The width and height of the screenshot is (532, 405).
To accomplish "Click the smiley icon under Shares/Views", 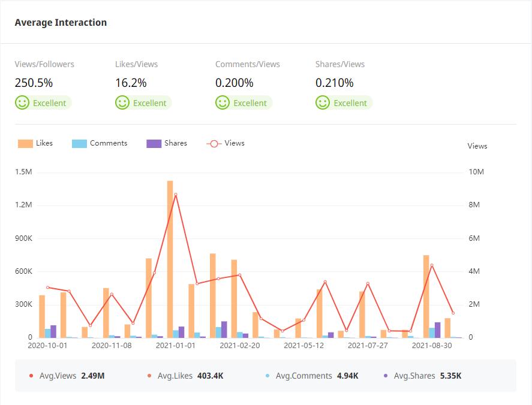I will click(x=323, y=103).
